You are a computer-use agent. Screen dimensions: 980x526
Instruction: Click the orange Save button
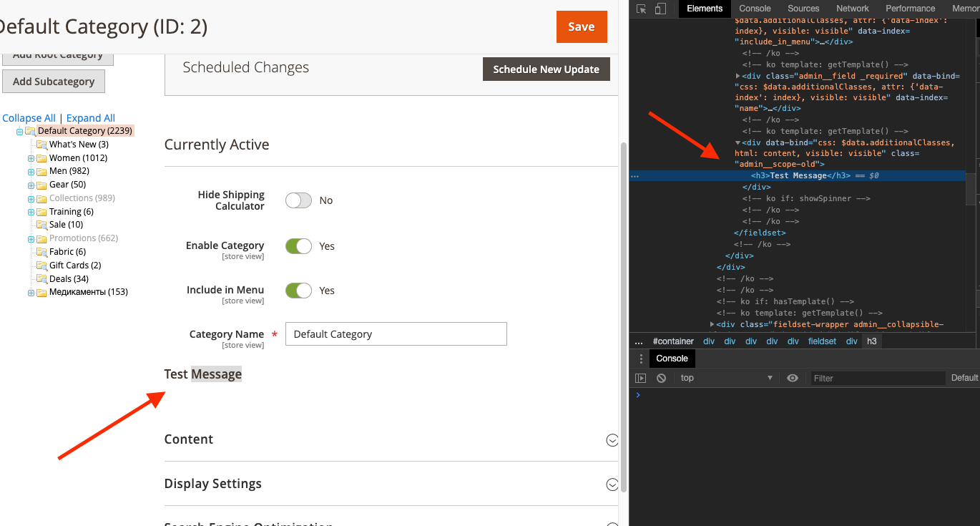582,27
